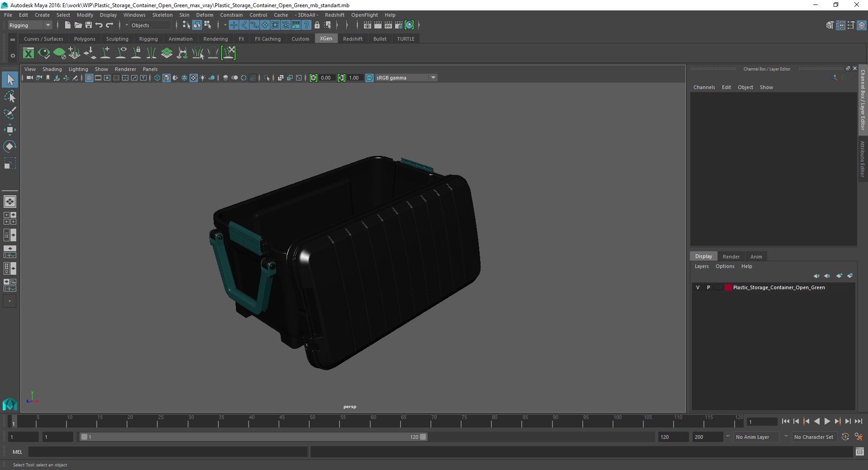
Task: Click the red layer color swatch
Action: (x=728, y=287)
